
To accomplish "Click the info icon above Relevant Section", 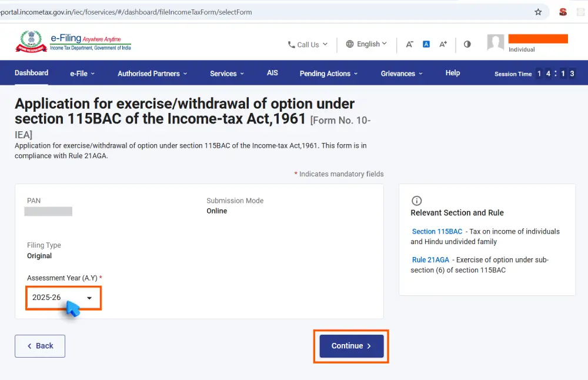I will 417,201.
